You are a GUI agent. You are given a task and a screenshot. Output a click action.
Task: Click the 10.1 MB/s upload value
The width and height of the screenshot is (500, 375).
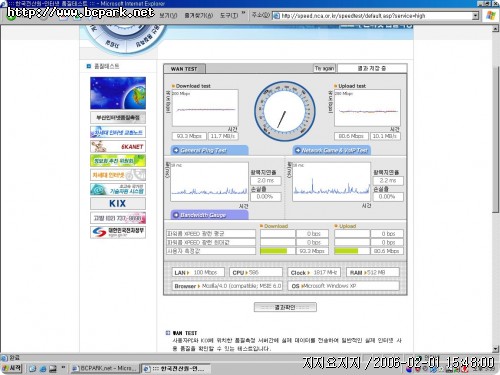[x=385, y=136]
